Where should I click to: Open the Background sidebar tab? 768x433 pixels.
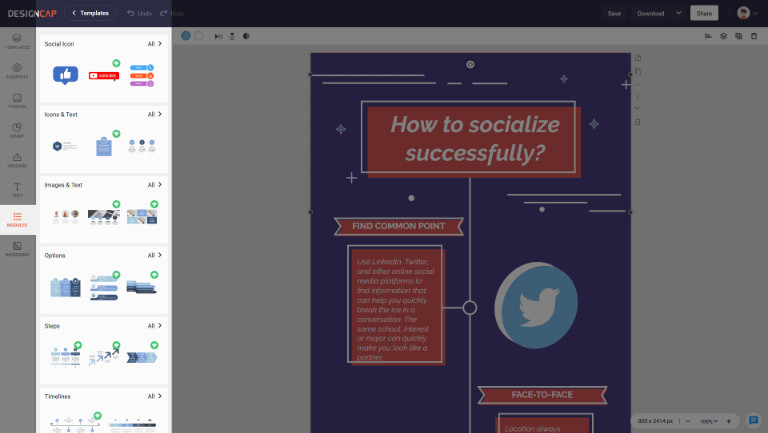[17, 249]
